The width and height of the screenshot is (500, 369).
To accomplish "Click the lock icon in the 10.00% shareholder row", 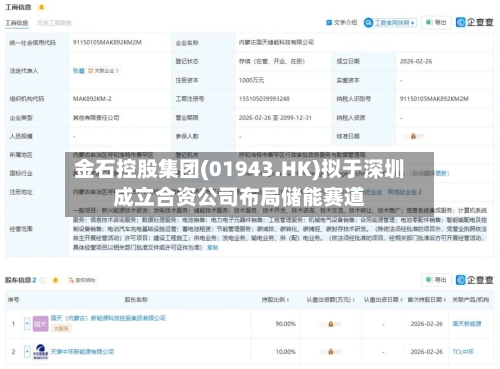I will tap(331, 352).
